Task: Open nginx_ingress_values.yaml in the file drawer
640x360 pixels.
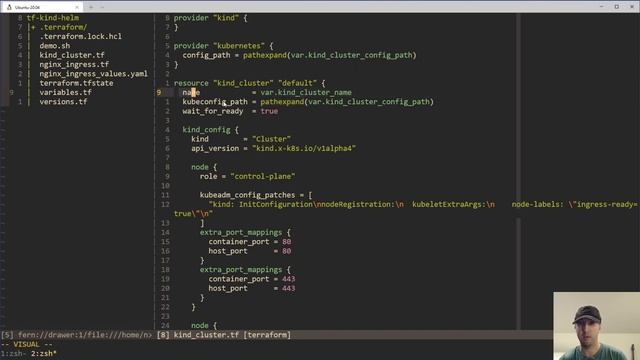Action: click(93, 74)
